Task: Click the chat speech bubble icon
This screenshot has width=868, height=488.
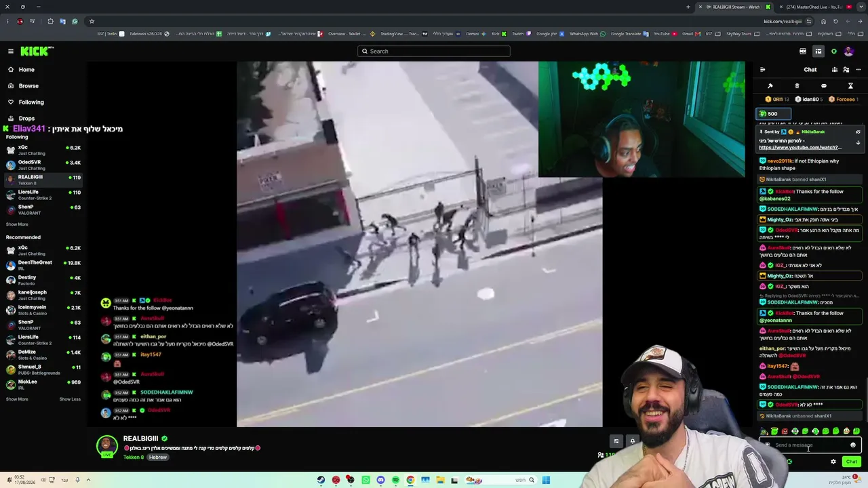Action: click(824, 86)
